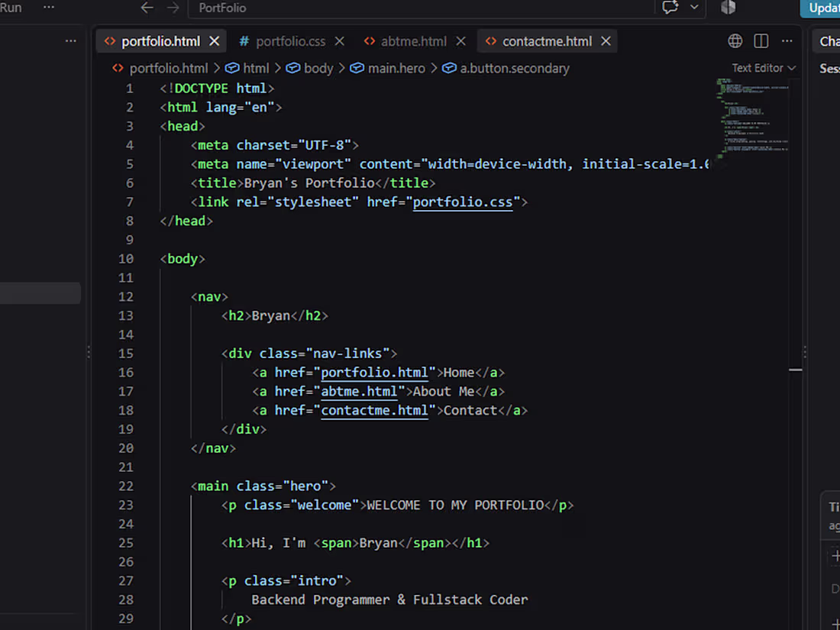Click line number 22
The image size is (840, 630).
[x=126, y=486]
